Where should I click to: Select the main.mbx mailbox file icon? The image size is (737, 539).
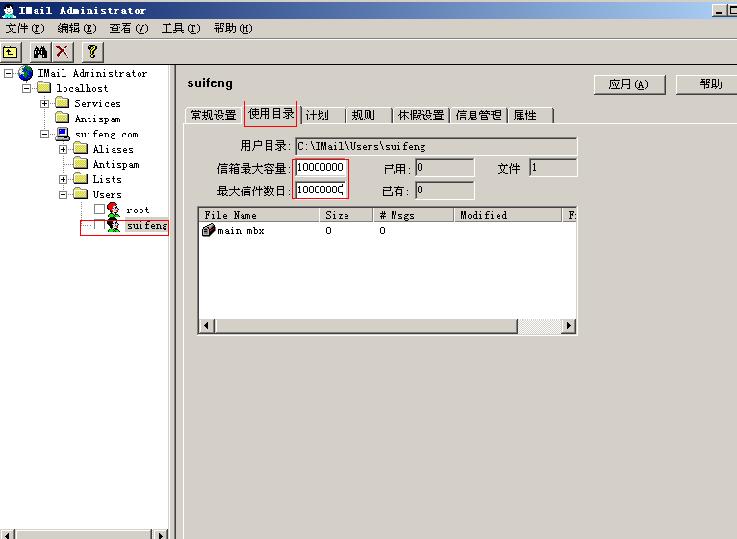click(208, 231)
